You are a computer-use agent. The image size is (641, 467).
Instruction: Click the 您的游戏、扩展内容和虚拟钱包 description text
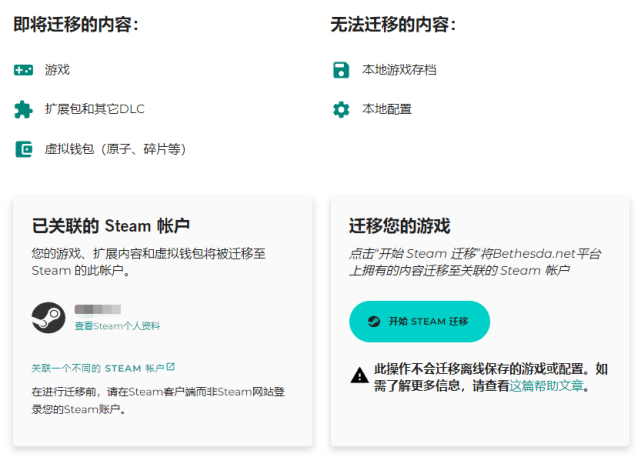[149, 262]
